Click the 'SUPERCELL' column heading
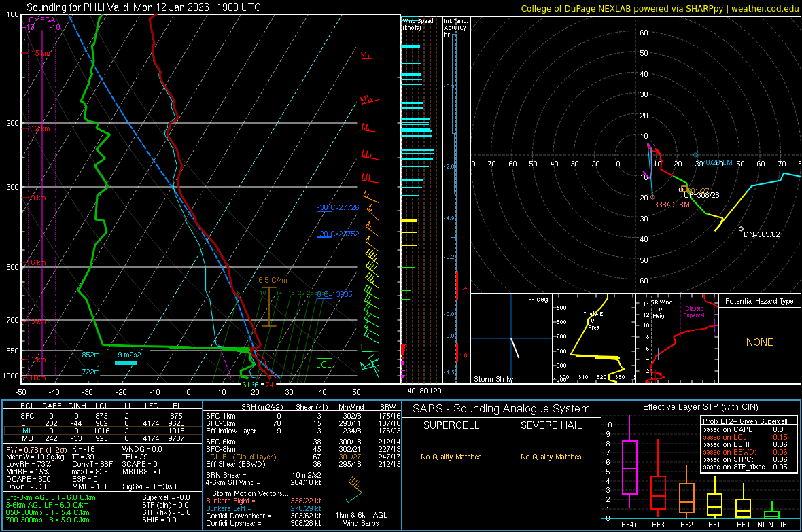This screenshot has width=802, height=532. (451, 425)
